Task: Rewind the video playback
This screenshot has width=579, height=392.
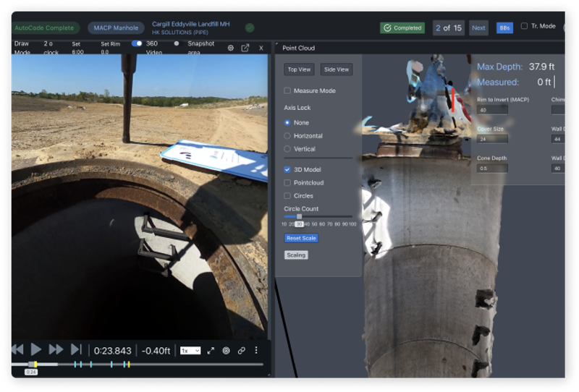Action: click(x=17, y=349)
